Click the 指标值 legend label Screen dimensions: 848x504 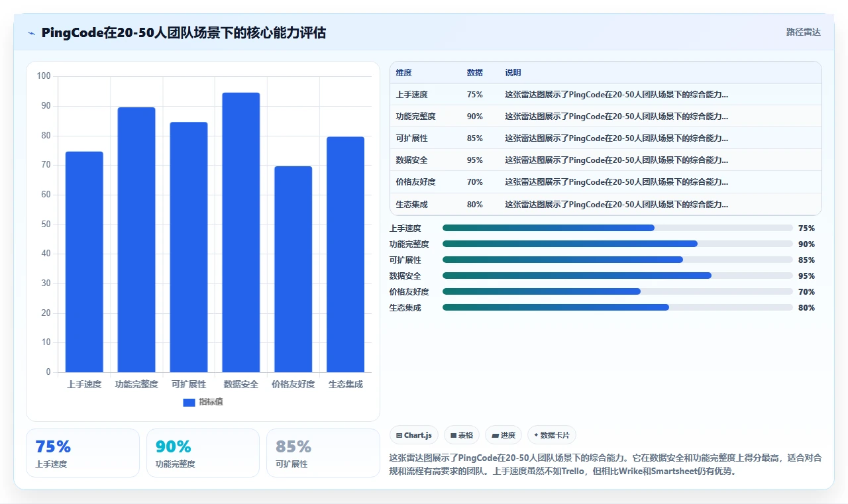211,402
